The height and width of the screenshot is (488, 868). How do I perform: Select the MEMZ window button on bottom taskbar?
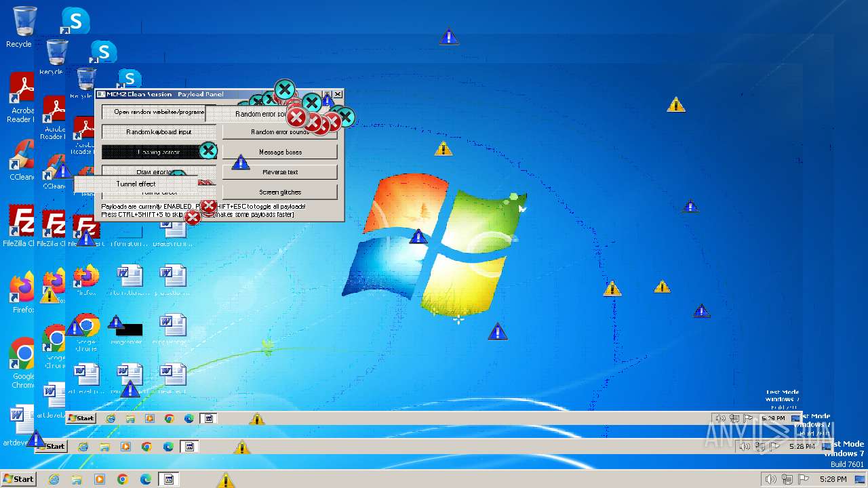pyautogui.click(x=169, y=479)
